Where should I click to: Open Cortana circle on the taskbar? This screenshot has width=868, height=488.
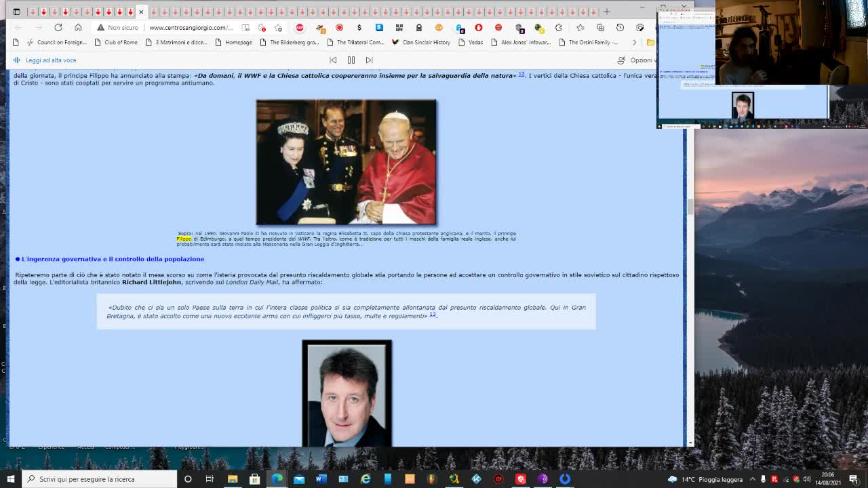pos(188,479)
